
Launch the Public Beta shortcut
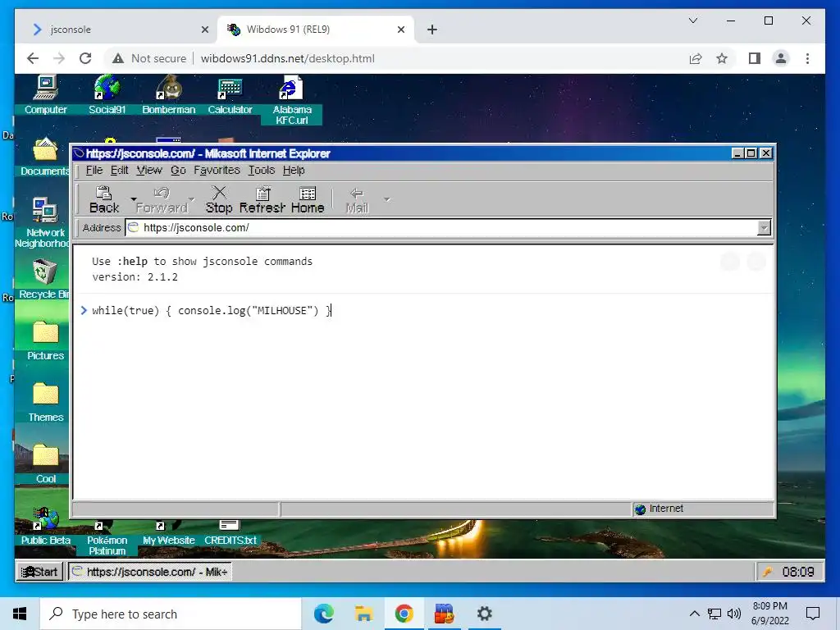click(x=46, y=526)
